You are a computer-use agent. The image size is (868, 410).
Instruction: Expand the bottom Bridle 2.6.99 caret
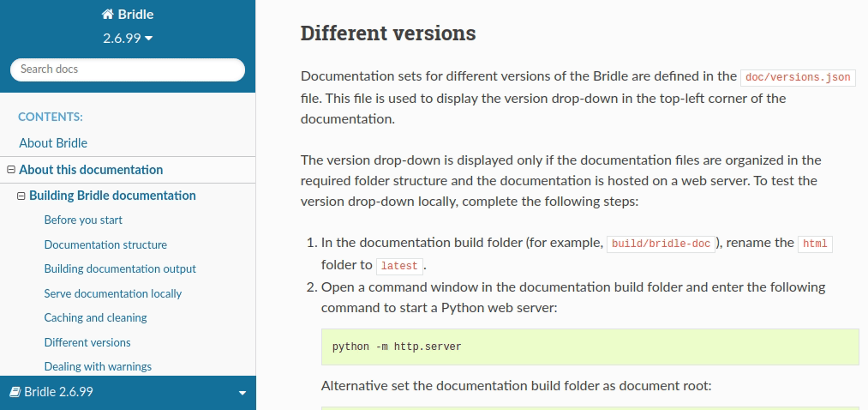[242, 393]
